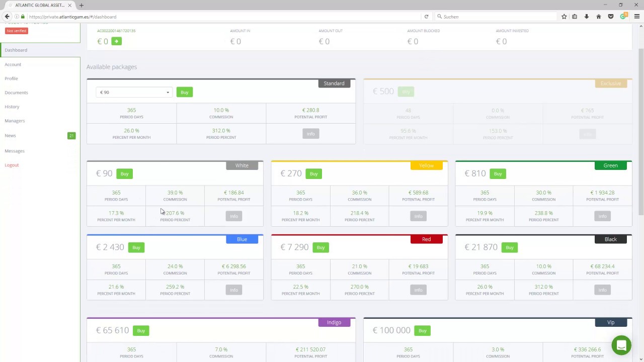Buy the Yellow € 270 package
Screen dimensions: 644x362
click(x=313, y=173)
